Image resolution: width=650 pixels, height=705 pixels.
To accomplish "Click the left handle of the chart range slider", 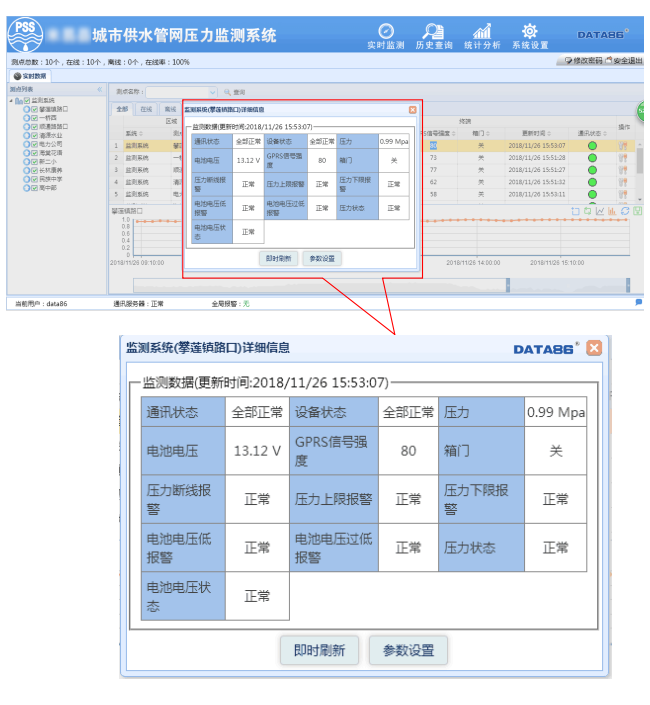I will 508,285.
